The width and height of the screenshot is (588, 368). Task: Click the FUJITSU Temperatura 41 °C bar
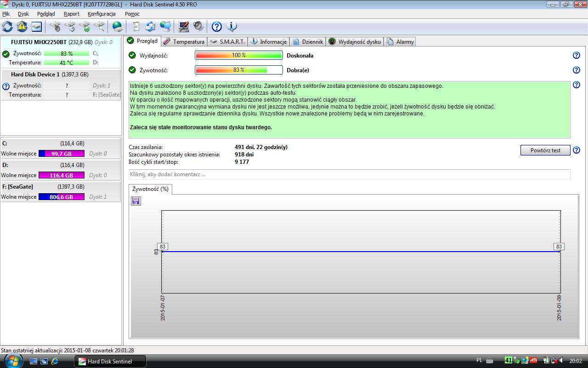tap(67, 63)
